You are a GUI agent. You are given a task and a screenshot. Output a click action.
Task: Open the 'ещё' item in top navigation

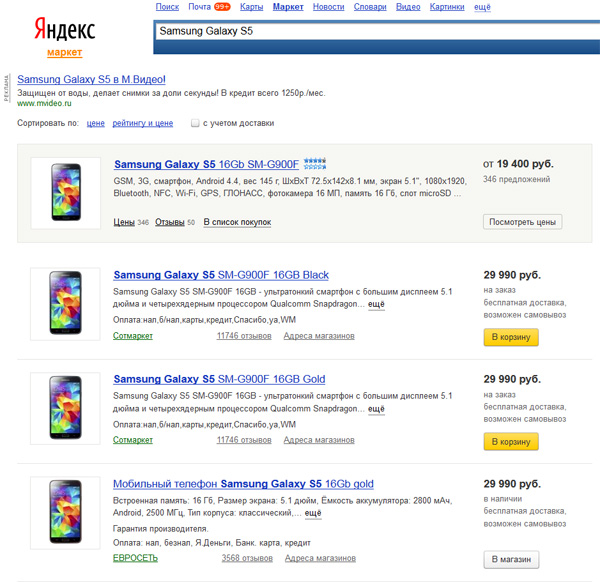482,7
